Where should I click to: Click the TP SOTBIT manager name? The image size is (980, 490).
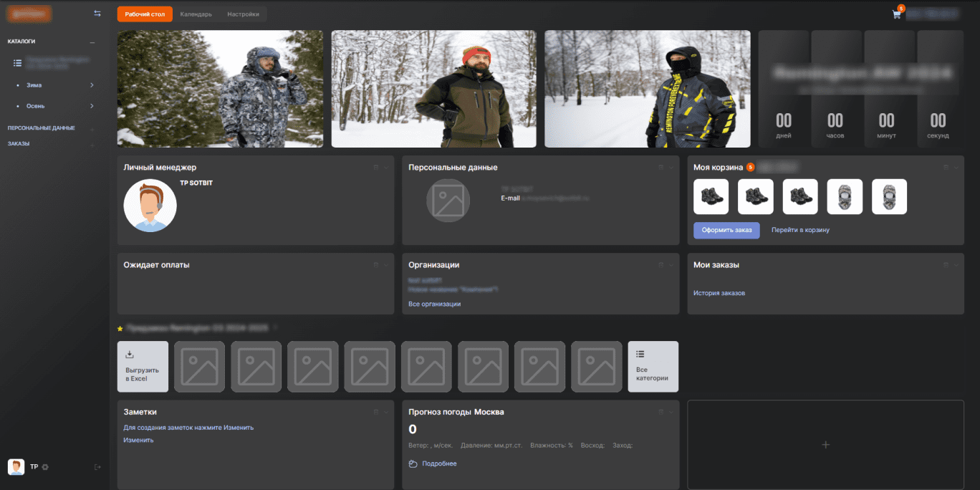click(196, 183)
